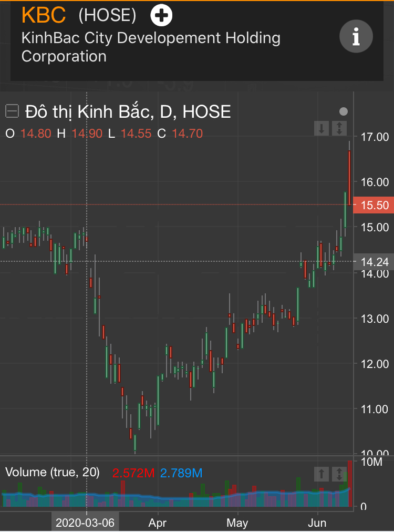Click the (HOSE) exchange label
The image size is (394, 532).
[108, 16]
